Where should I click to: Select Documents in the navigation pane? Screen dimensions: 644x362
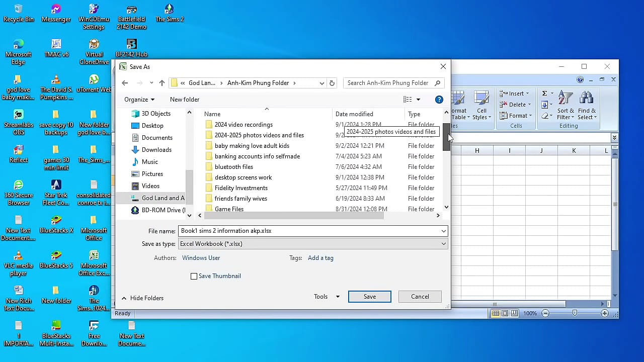[x=157, y=138]
